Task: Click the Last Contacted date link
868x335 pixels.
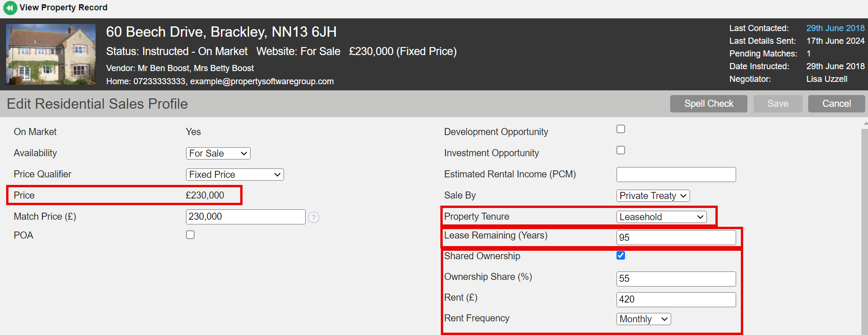Action: click(835, 28)
